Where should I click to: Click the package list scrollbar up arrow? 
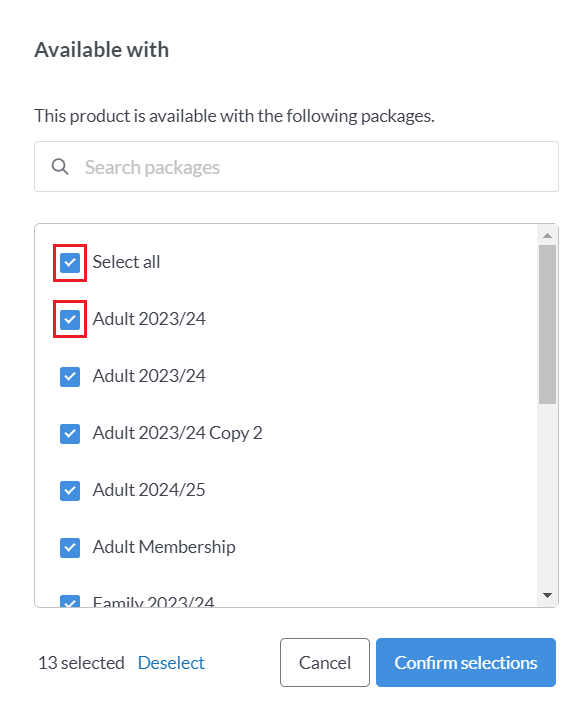click(x=547, y=236)
